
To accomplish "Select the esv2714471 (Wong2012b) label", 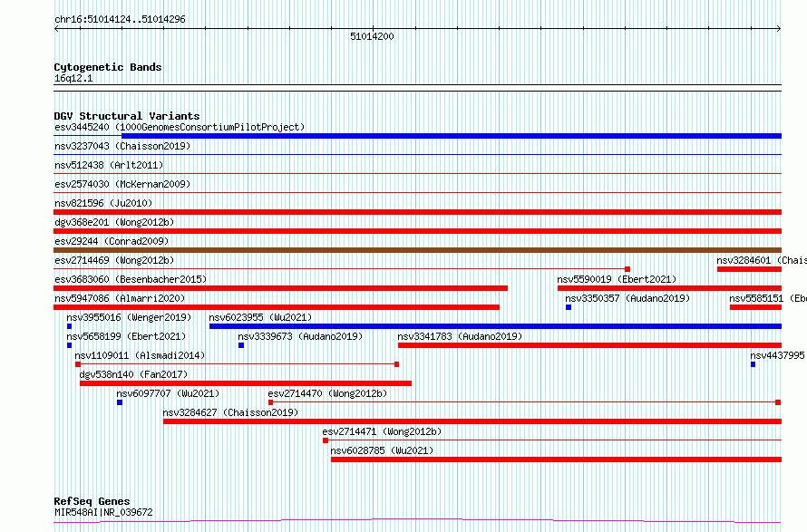I will point(382,431).
